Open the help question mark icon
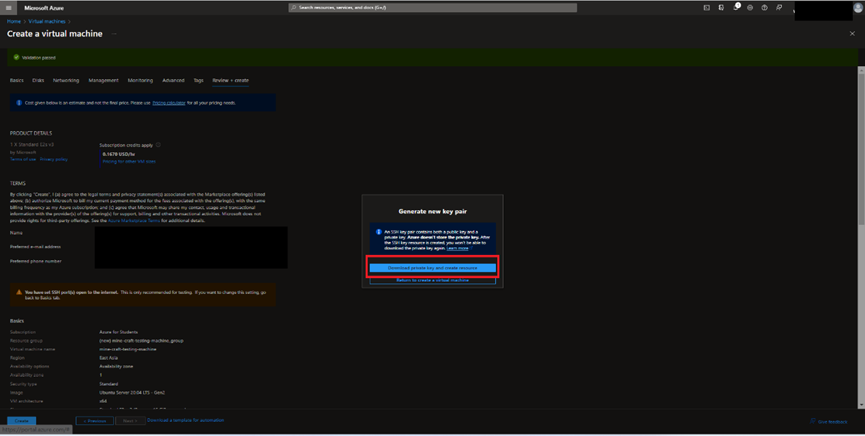Screen dimensions: 865x436 [x=764, y=8]
